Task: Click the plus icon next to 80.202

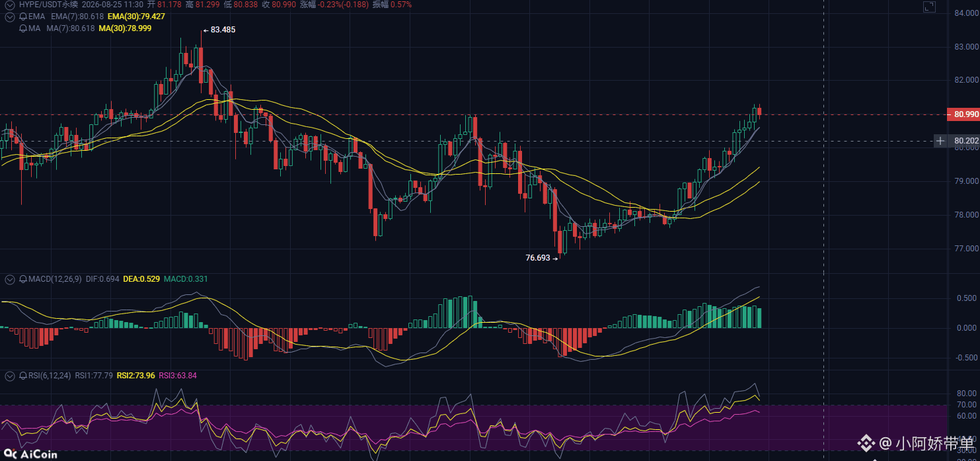Action: click(x=940, y=141)
